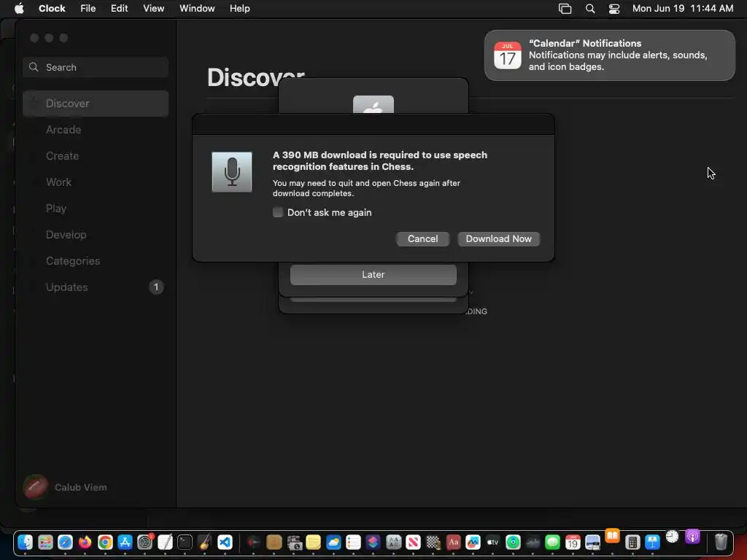Open GarageBand from the Dock
The image size is (747, 560).
pos(205,542)
